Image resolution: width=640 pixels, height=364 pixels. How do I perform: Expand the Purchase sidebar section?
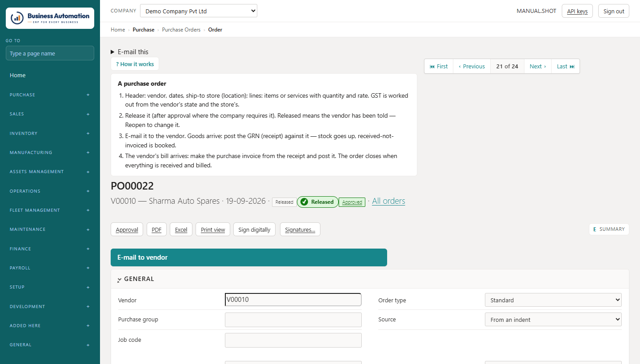pyautogui.click(x=50, y=95)
